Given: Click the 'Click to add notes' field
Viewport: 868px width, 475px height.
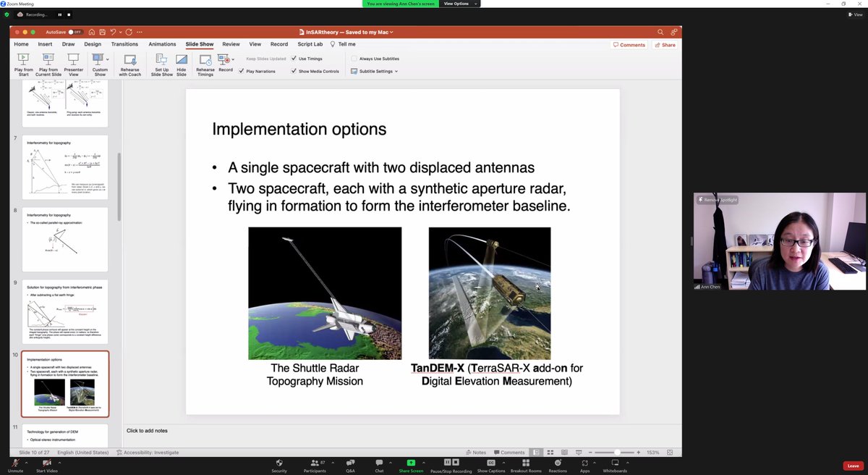Looking at the screenshot, I should 147,431.
